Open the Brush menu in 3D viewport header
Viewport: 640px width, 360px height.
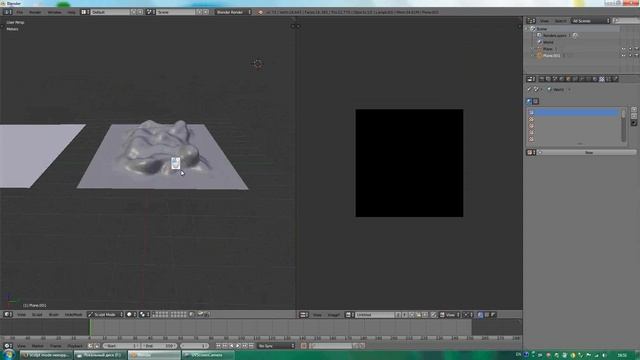pos(53,315)
